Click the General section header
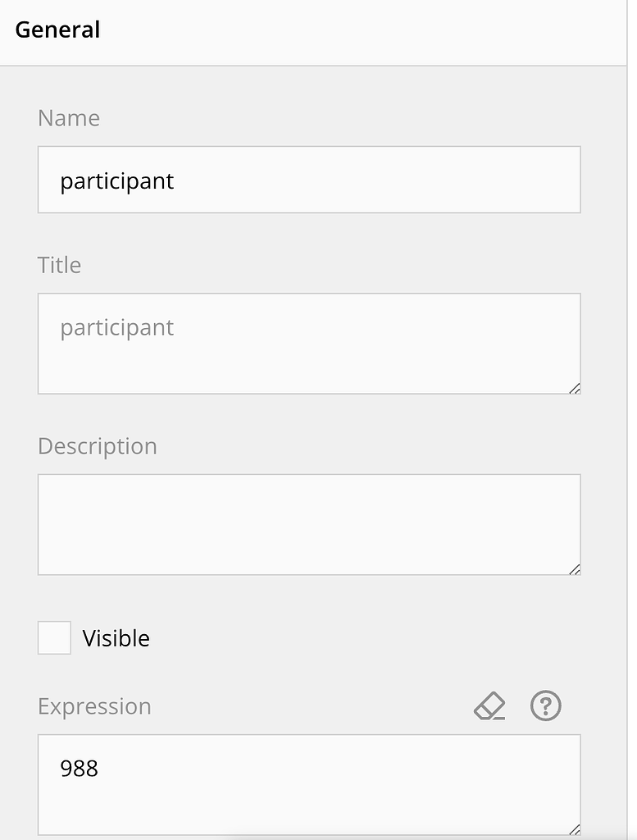The width and height of the screenshot is (637, 840). (x=57, y=30)
